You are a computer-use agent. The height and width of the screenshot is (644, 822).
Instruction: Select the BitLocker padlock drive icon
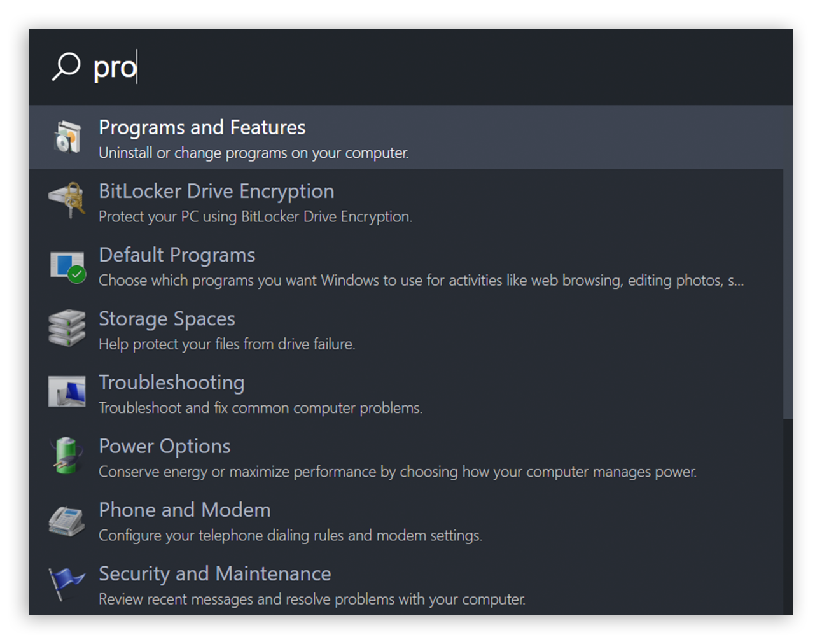[67, 200]
